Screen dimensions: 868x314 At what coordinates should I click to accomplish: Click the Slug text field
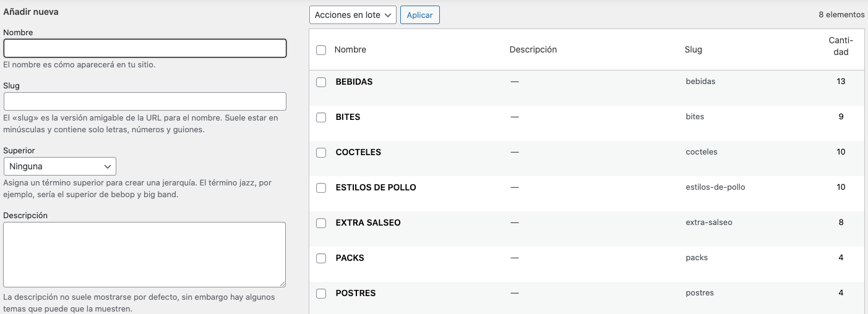145,101
